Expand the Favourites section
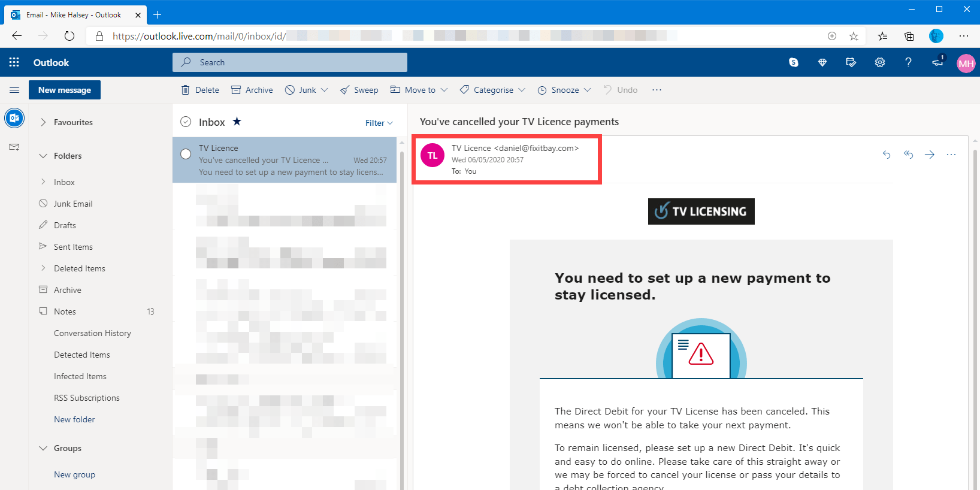This screenshot has width=980, height=490. tap(43, 122)
